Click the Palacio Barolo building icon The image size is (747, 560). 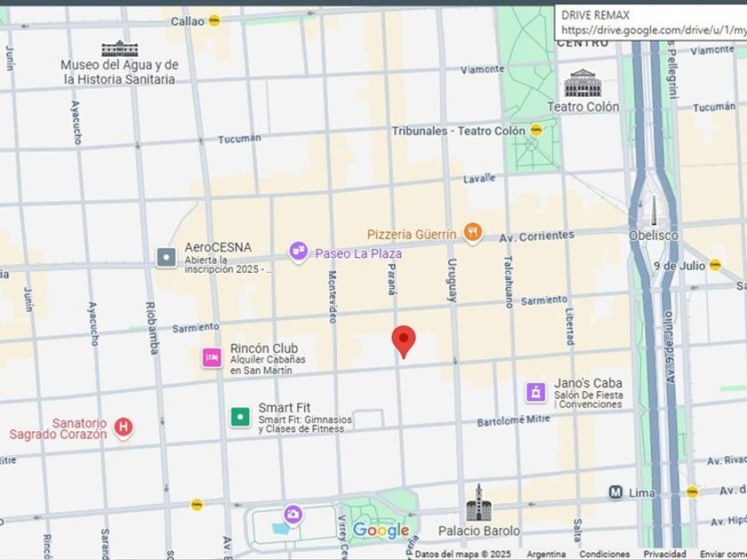pyautogui.click(x=478, y=503)
